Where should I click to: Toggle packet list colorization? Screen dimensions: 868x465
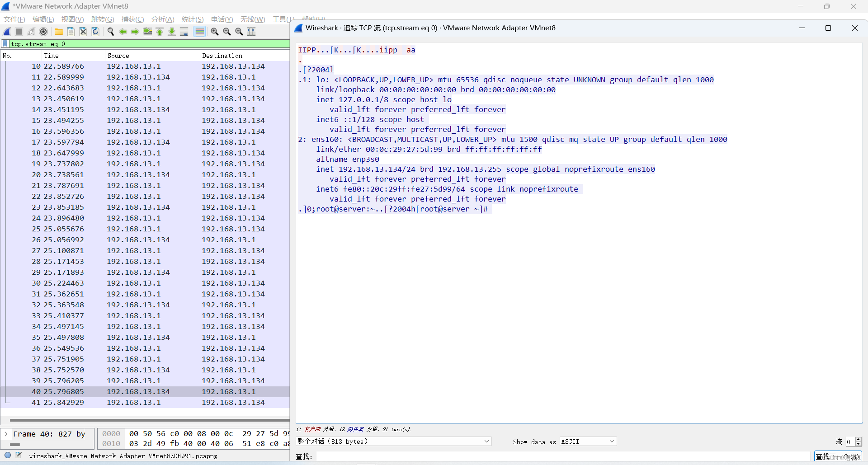tap(199, 32)
